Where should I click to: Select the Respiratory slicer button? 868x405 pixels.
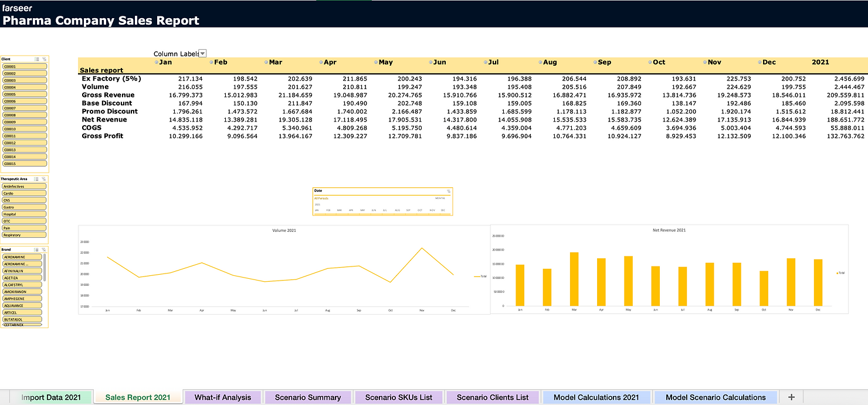pos(24,235)
